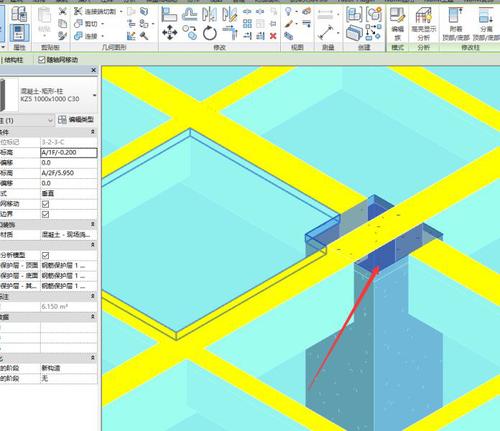Click the 附着 顶部/底部 attach button
The height and width of the screenshot is (431, 500).
(x=456, y=24)
